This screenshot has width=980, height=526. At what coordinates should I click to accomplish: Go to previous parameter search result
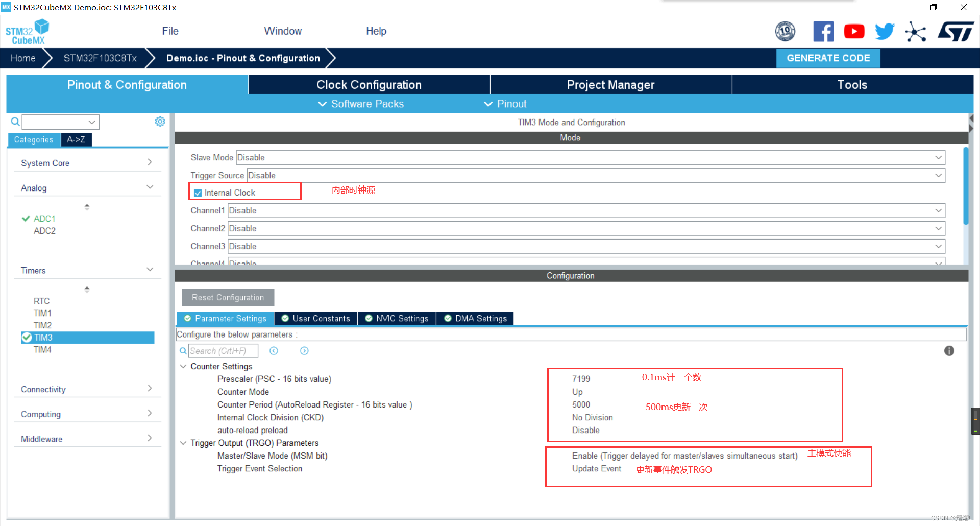coord(274,351)
